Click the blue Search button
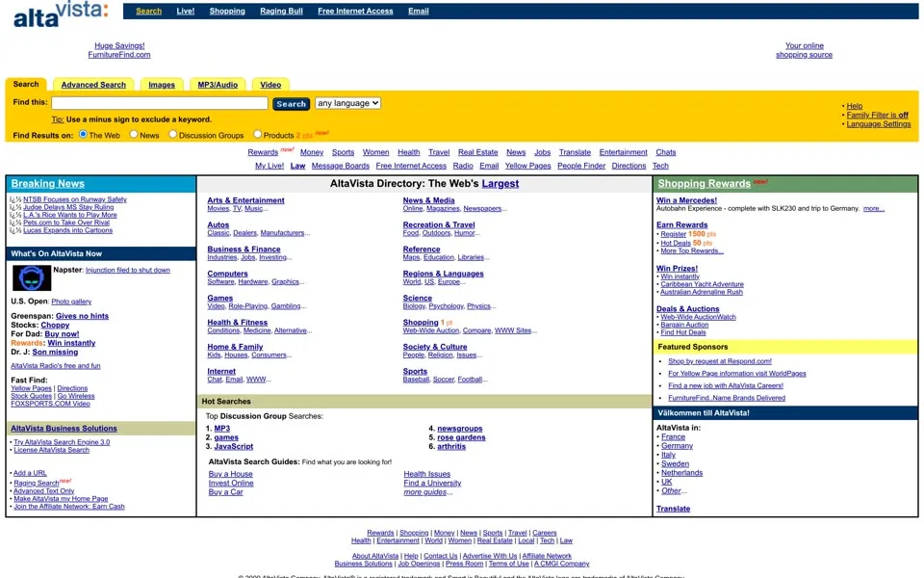Image resolution: width=924 pixels, height=578 pixels. [291, 104]
